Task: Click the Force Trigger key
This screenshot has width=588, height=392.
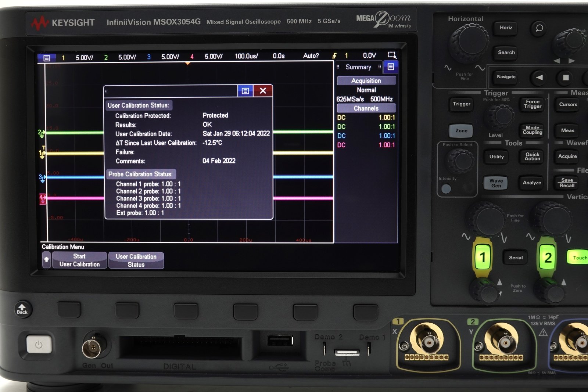Action: point(533,104)
